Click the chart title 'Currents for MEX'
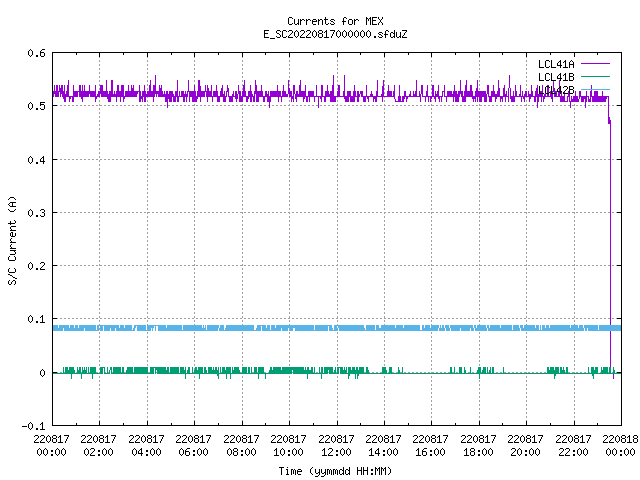640x480 pixels. click(x=335, y=21)
